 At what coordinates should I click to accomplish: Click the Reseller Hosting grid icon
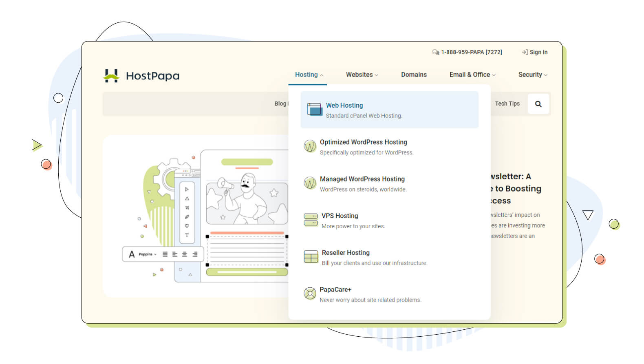pos(311,256)
